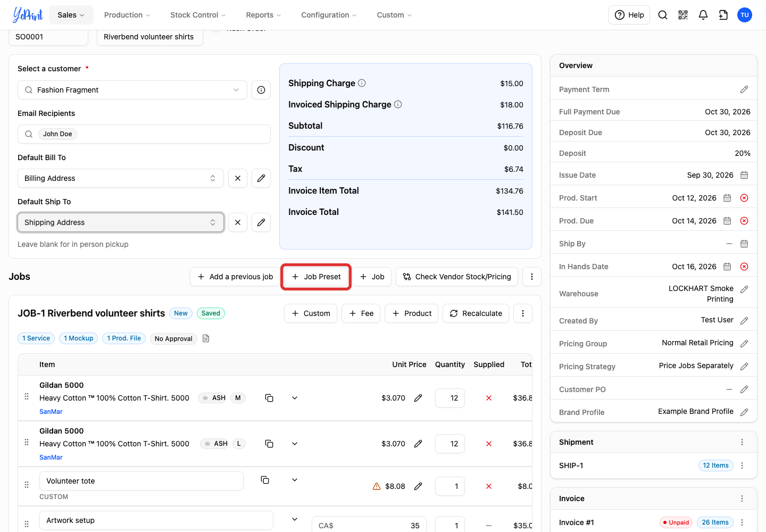
Task: Click the Volunteer tote name field
Action: tap(141, 481)
